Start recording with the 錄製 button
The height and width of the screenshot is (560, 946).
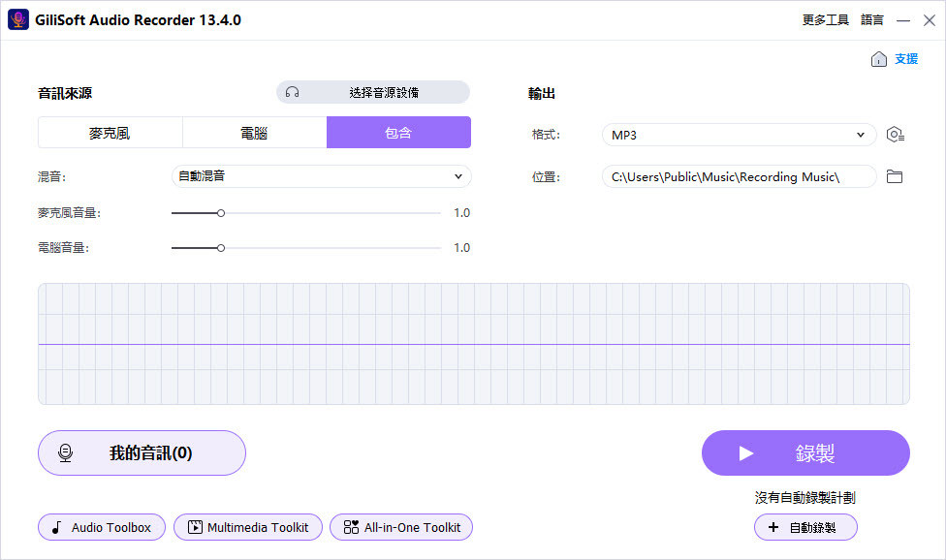click(x=805, y=453)
